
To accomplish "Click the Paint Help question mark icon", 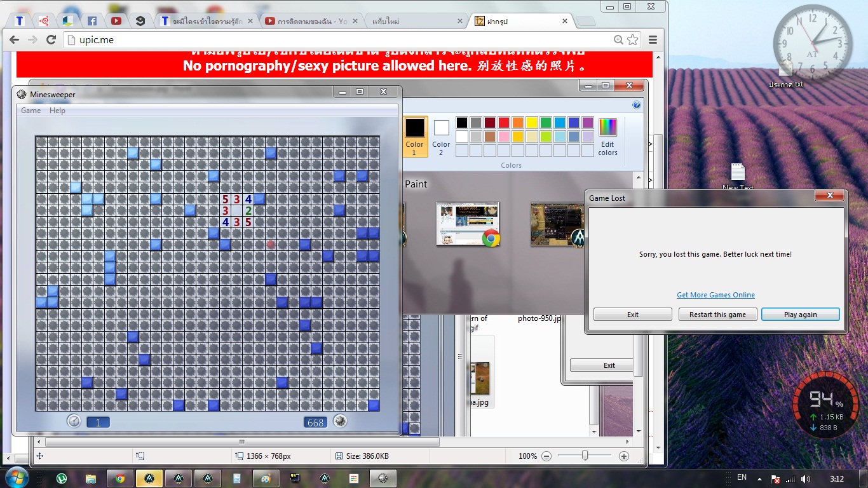I will (637, 105).
